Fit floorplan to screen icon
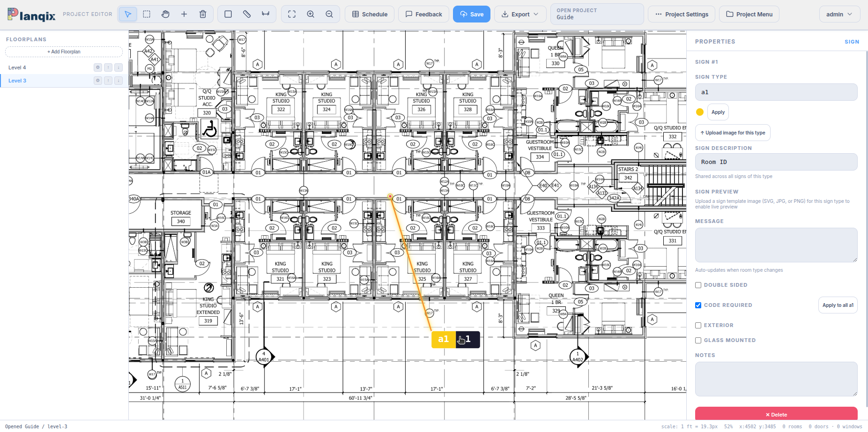 click(x=292, y=14)
